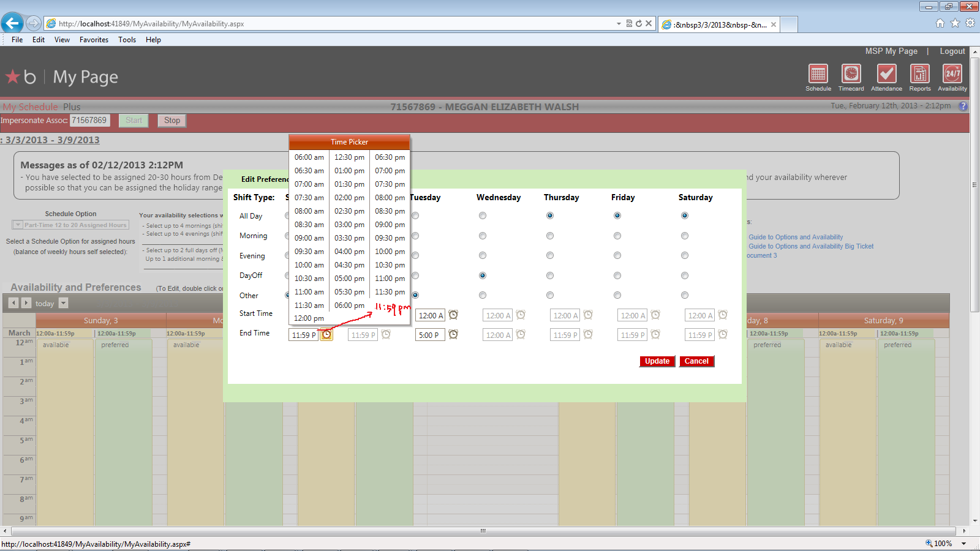This screenshot has width=980, height=551.
Task: Go to next week in calendar
Action: pos(26,302)
